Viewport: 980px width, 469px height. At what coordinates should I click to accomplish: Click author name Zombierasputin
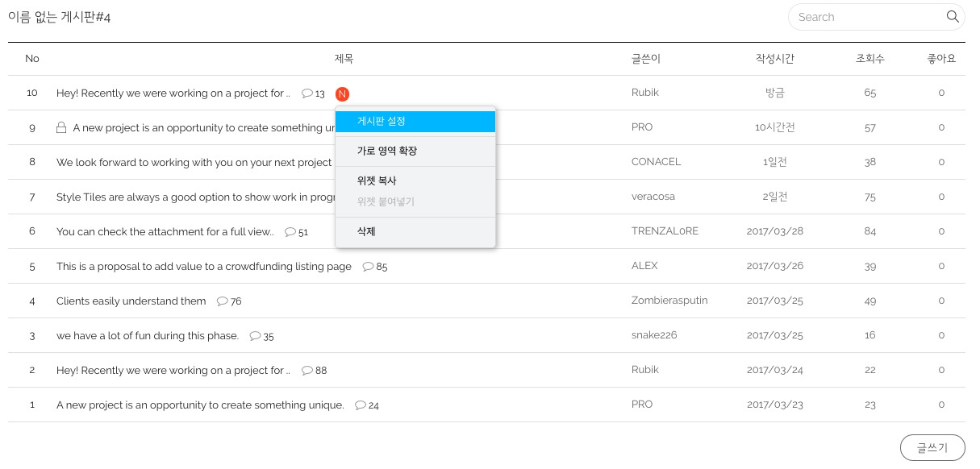[x=669, y=301]
